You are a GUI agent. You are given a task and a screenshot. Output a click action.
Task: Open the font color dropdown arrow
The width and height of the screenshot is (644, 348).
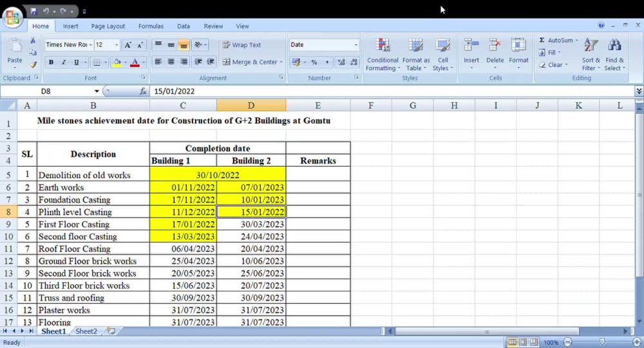tap(144, 62)
